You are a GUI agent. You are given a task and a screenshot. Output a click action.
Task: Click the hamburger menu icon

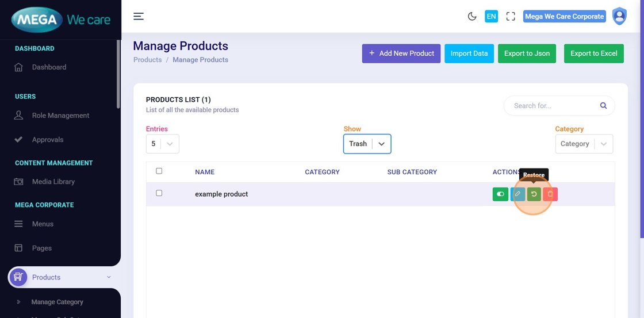(x=139, y=16)
